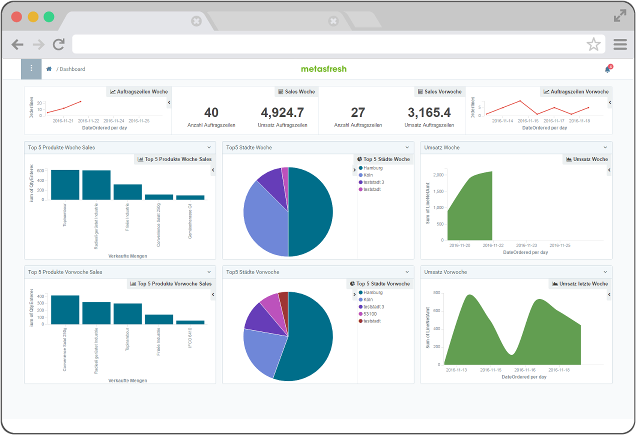Open the browser hamburger menu
The width and height of the screenshot is (636, 435).
pyautogui.click(x=619, y=44)
